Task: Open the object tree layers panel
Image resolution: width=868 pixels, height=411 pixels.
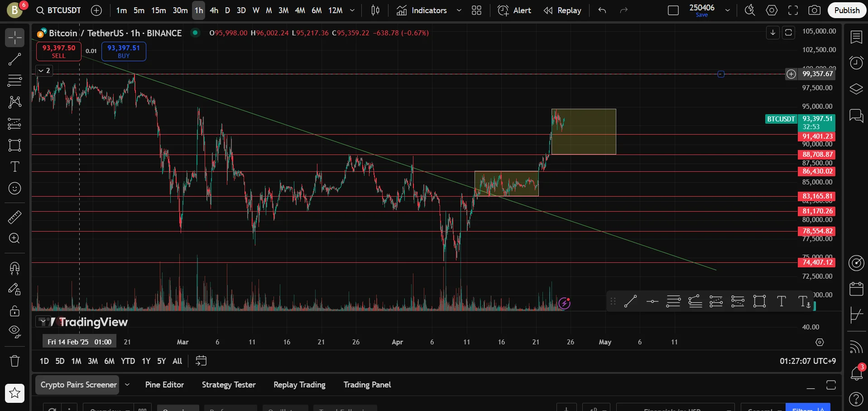Action: (x=856, y=89)
